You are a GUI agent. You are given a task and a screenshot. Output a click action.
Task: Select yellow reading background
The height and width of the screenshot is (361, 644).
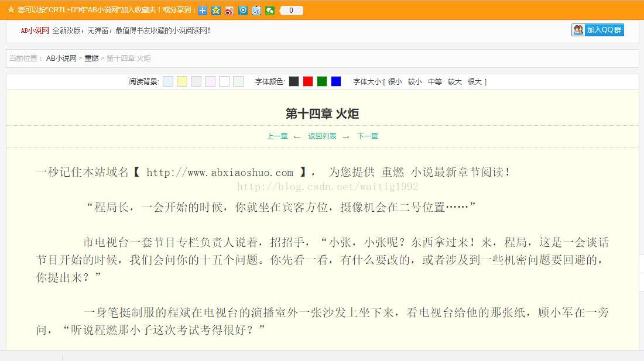click(x=182, y=81)
